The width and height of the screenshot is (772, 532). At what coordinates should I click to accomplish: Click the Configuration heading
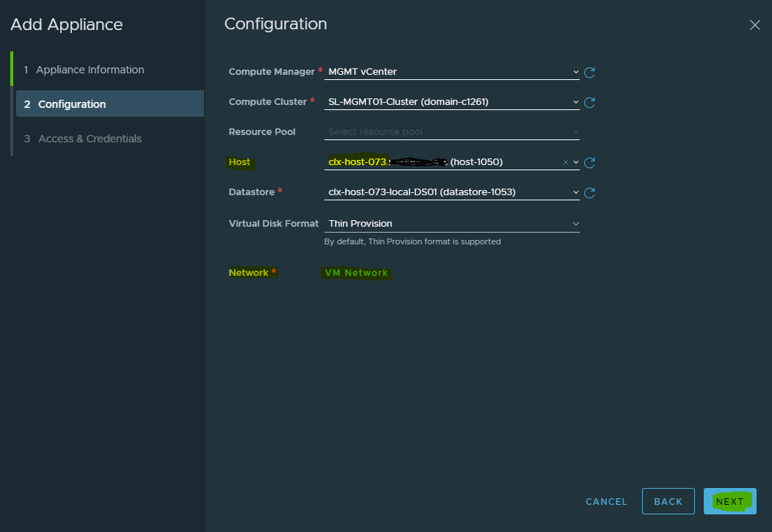tap(276, 24)
